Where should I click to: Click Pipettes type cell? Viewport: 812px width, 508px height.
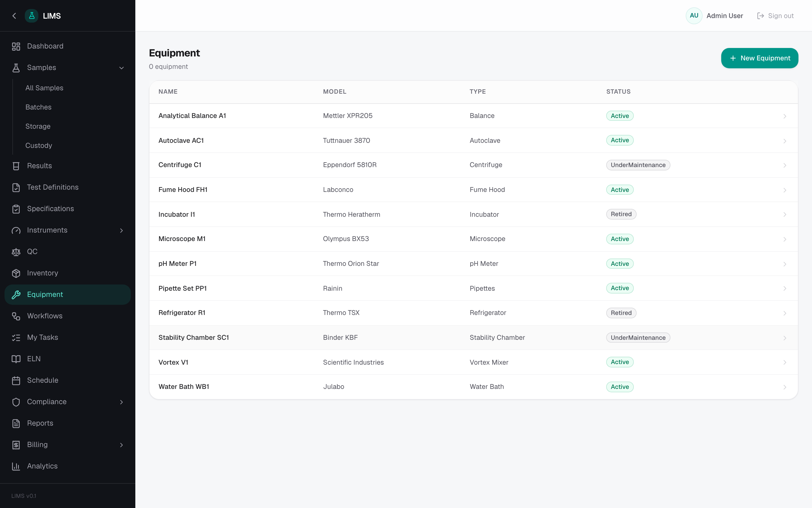482,288
